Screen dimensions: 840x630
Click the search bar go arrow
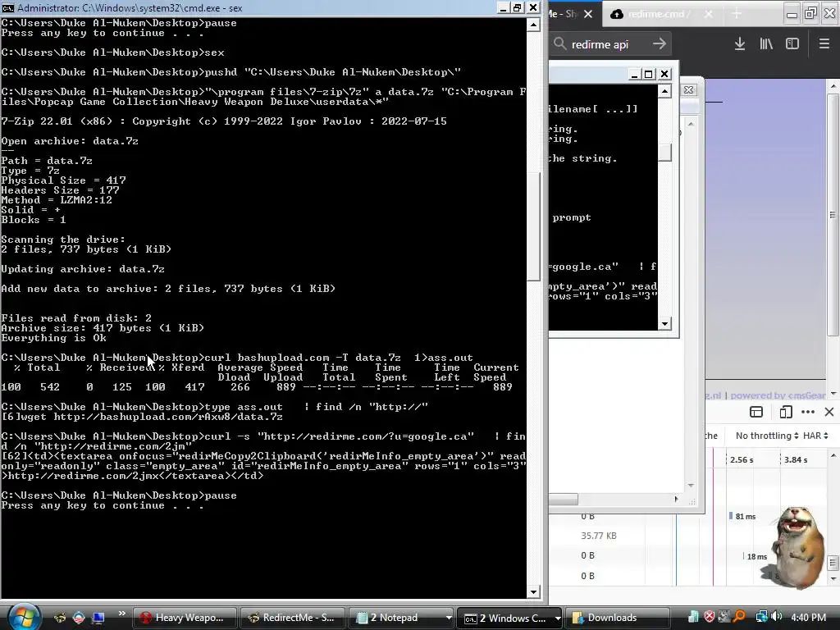point(660,44)
